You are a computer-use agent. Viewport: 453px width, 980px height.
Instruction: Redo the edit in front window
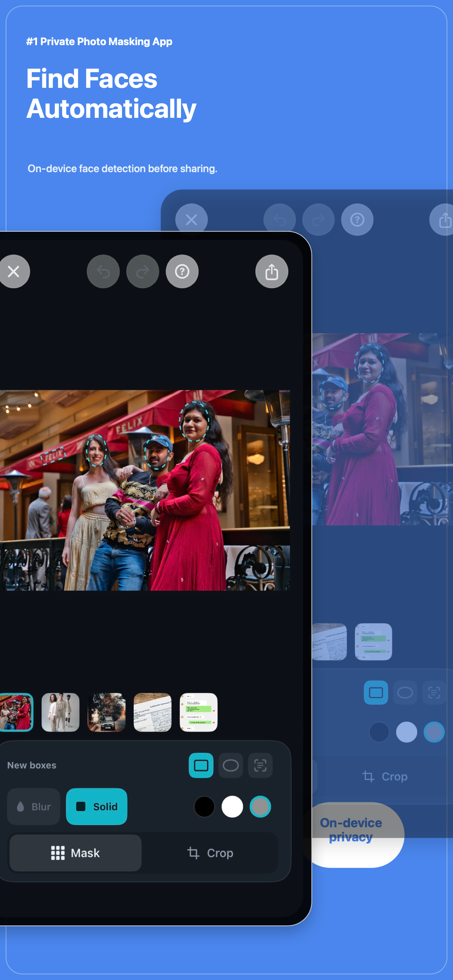coord(143,271)
